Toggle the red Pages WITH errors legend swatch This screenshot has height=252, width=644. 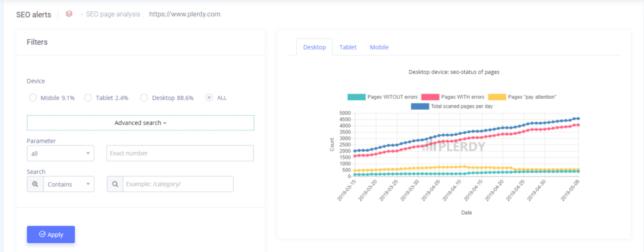(430, 96)
